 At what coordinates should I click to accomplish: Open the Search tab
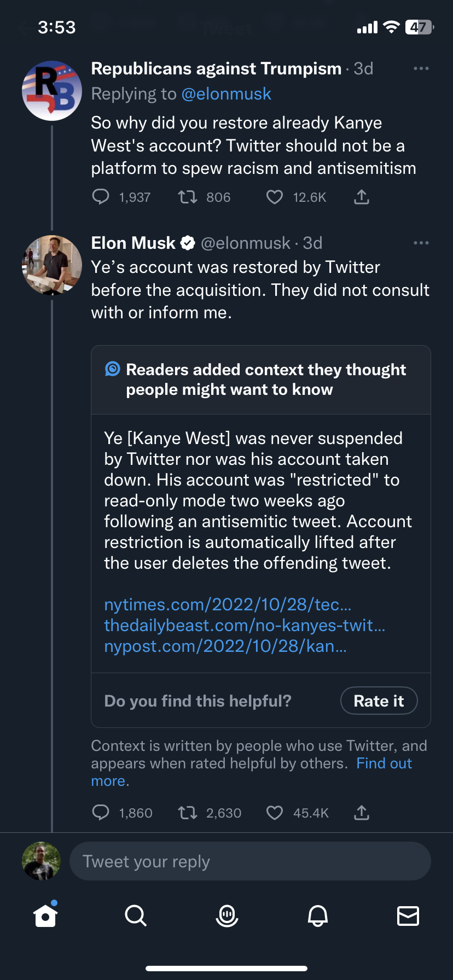point(136,915)
